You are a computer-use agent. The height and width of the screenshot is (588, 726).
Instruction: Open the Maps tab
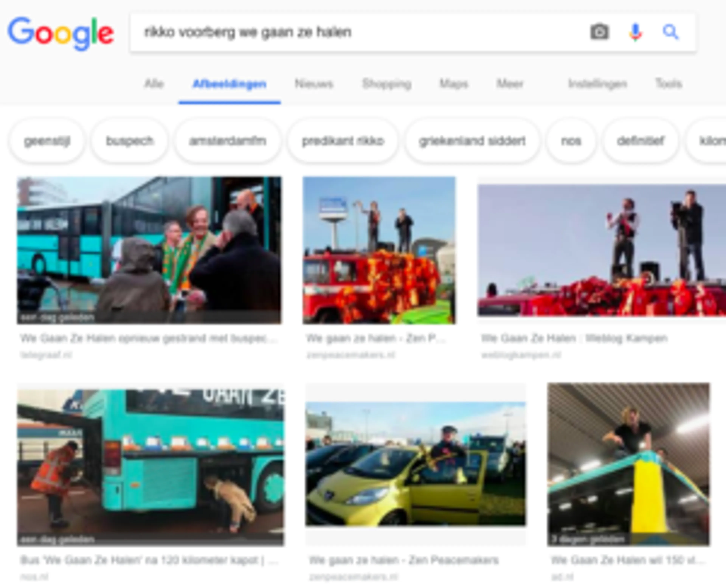click(454, 84)
